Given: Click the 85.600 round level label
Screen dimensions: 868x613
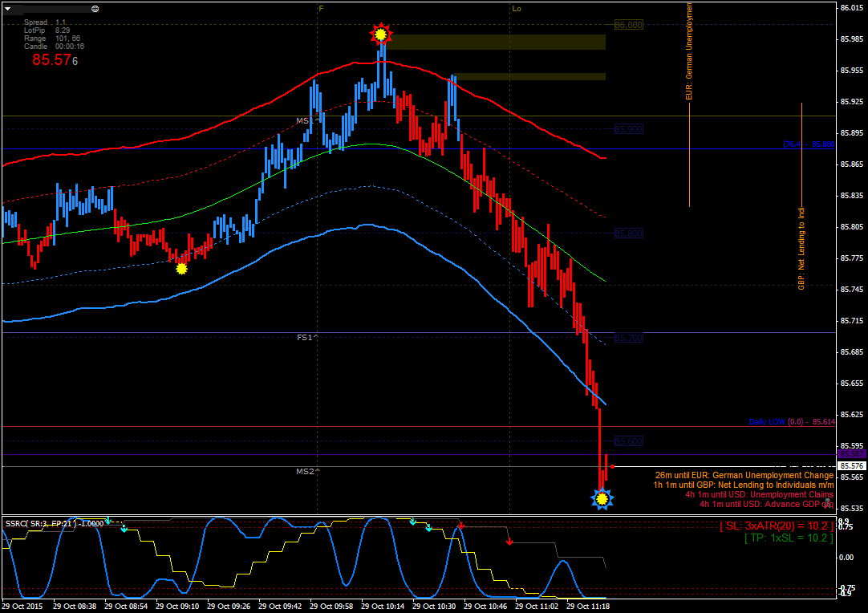Looking at the screenshot, I should click(x=628, y=441).
